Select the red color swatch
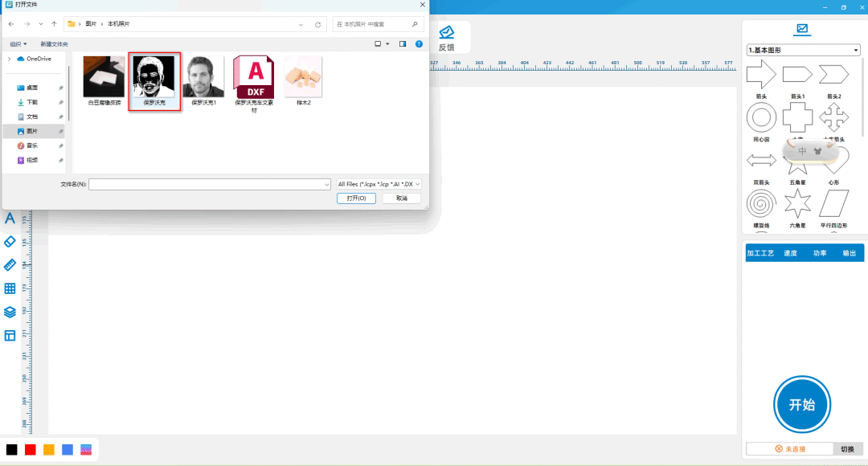 point(31,449)
